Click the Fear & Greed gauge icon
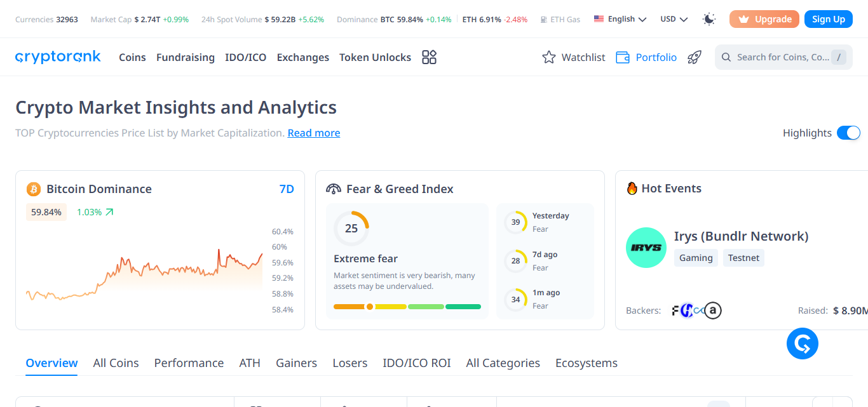This screenshot has height=407, width=868. (x=334, y=189)
